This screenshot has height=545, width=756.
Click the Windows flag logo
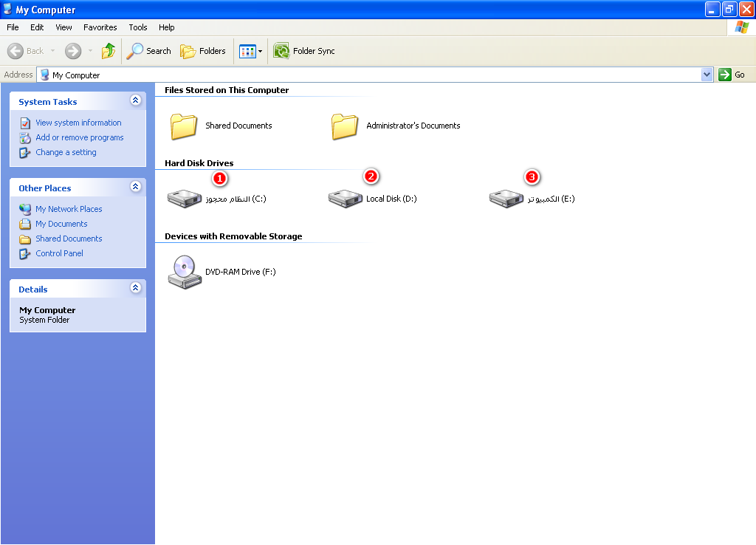741,27
